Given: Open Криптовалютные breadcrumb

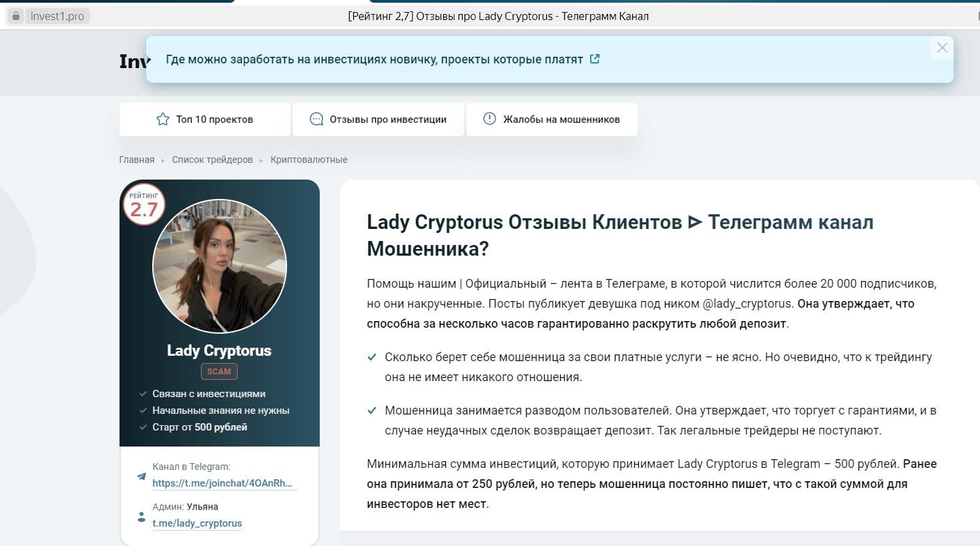Looking at the screenshot, I should click(309, 160).
